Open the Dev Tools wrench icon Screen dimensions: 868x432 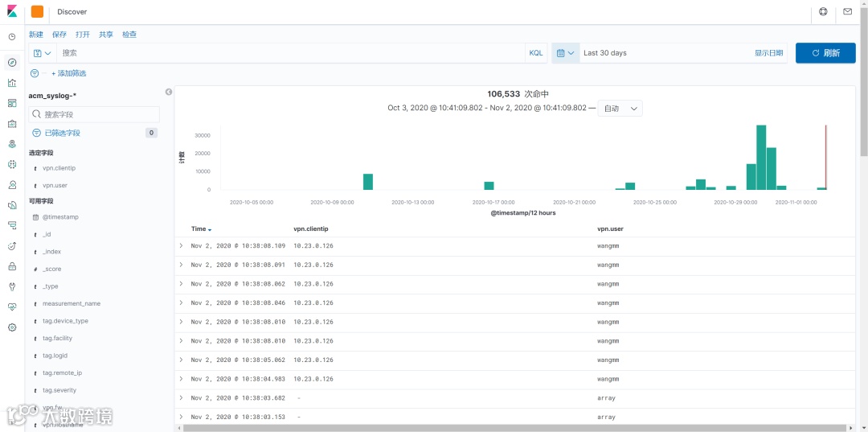pos(12,286)
